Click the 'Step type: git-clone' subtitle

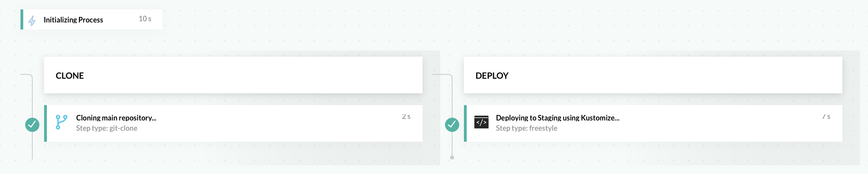107,128
